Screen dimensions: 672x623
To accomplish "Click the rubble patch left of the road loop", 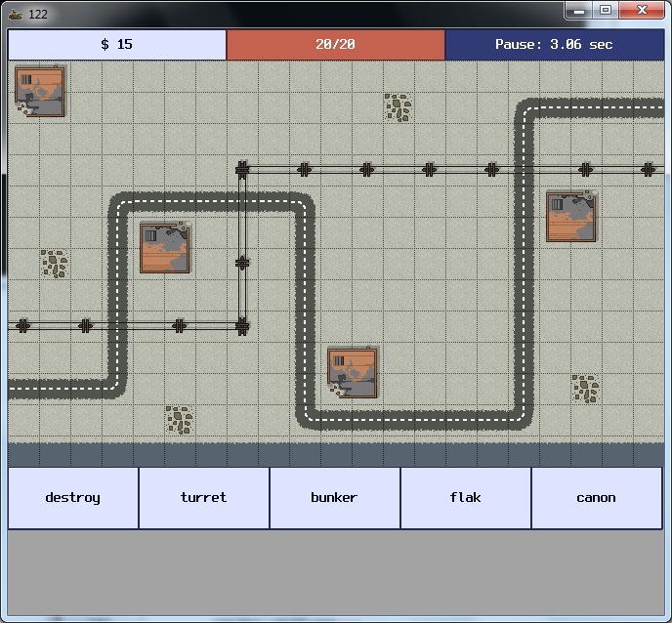I will coord(55,264).
